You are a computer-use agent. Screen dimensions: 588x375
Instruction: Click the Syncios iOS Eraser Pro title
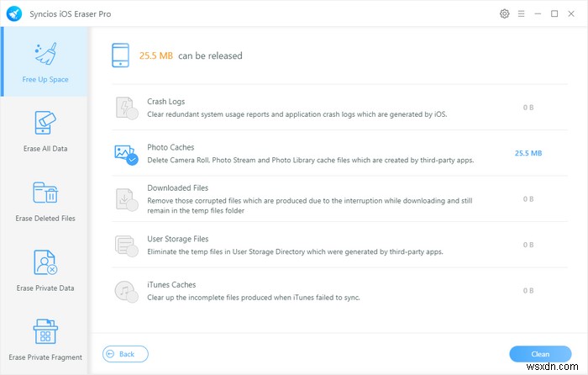[70, 14]
